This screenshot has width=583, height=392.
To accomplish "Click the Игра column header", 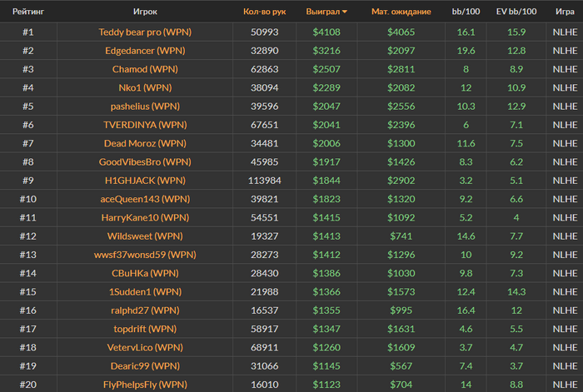I will click(565, 12).
